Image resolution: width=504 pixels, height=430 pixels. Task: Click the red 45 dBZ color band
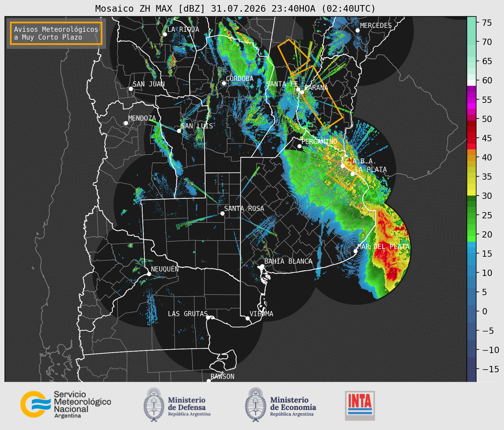(471, 138)
